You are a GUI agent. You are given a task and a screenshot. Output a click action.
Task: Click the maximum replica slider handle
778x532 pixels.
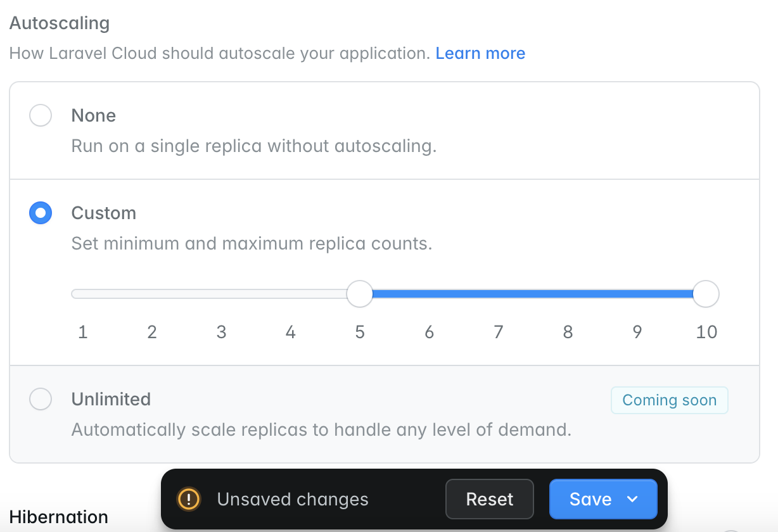click(x=706, y=294)
